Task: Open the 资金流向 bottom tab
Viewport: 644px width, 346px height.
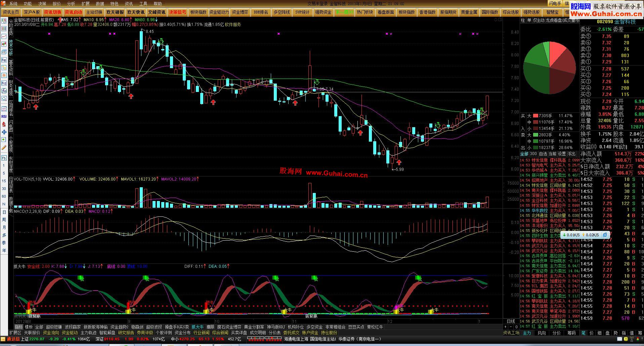Action: point(51,333)
